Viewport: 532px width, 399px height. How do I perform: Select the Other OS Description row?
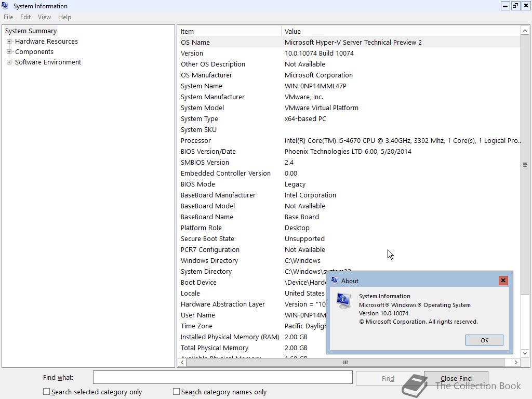point(349,64)
